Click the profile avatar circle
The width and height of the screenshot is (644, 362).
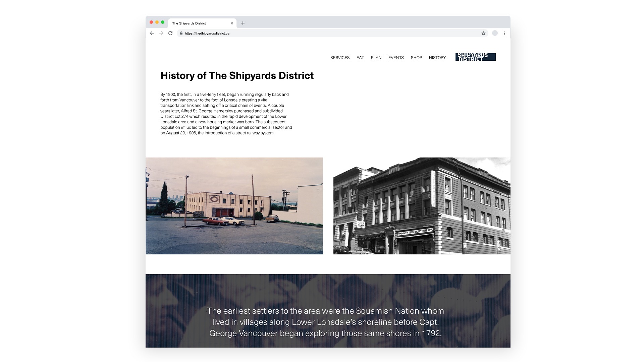495,33
